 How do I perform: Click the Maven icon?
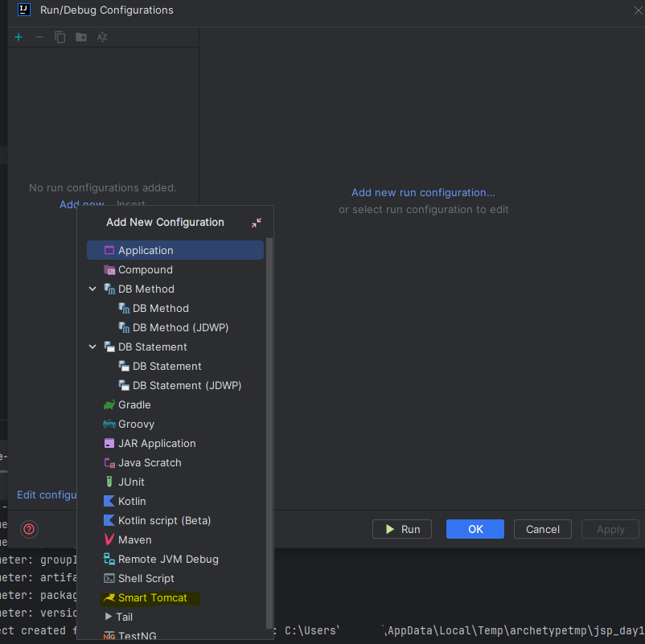pyautogui.click(x=109, y=539)
